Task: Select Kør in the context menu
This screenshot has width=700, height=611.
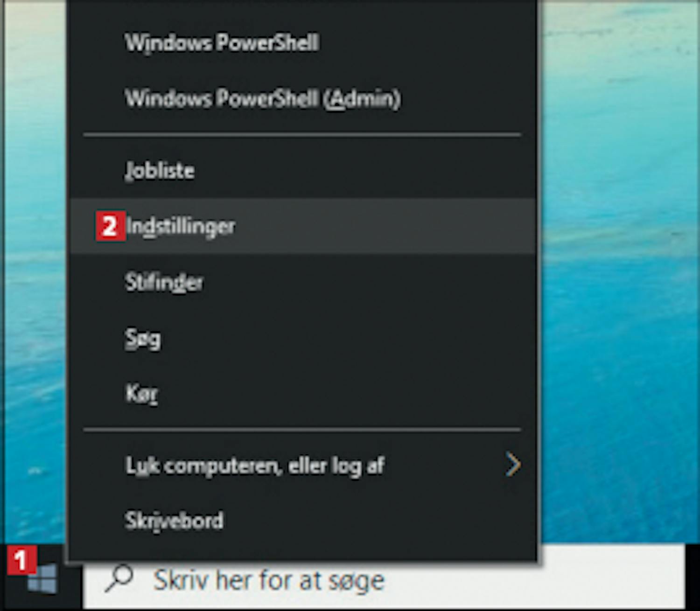Action: point(302,394)
